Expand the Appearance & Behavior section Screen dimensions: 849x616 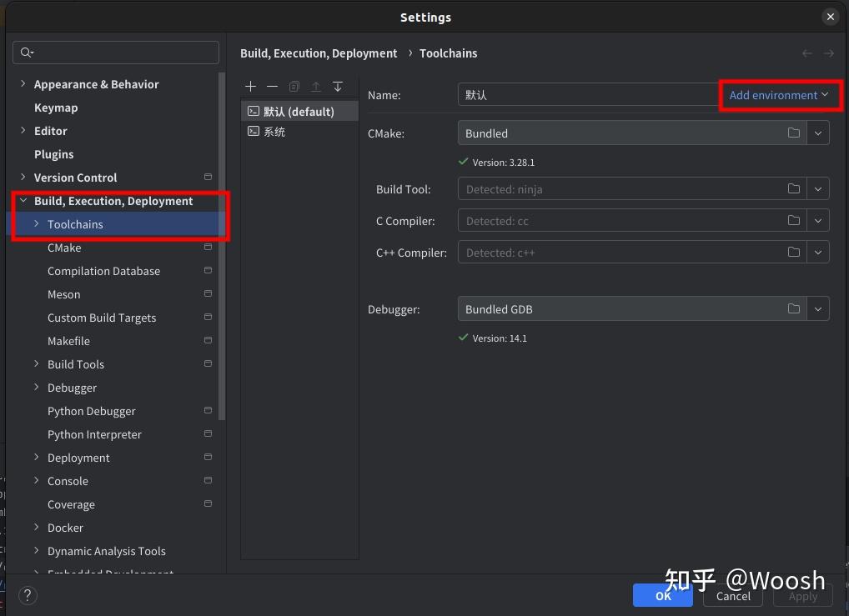[x=23, y=84]
